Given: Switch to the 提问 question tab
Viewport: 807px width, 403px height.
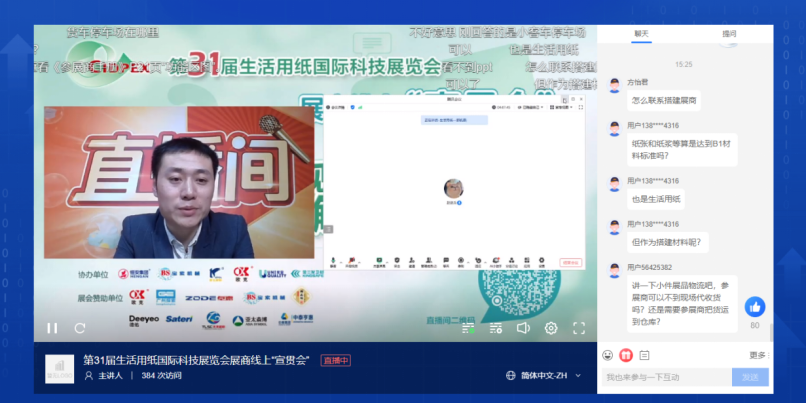Looking at the screenshot, I should coord(729,33).
